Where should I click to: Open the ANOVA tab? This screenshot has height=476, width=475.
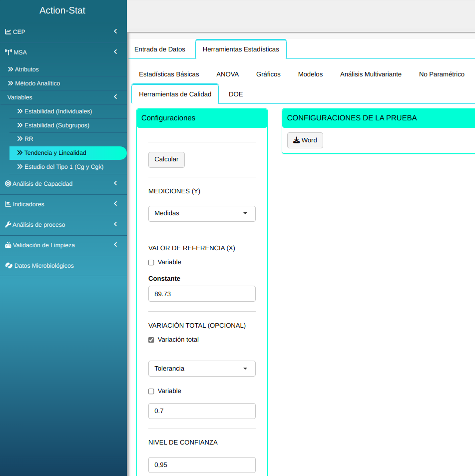pos(227,74)
